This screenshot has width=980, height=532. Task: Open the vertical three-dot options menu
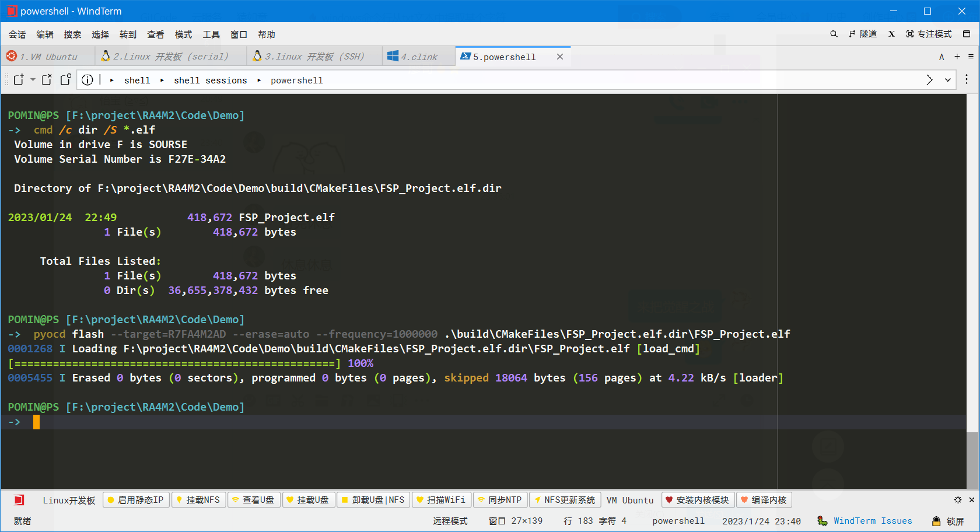point(967,80)
